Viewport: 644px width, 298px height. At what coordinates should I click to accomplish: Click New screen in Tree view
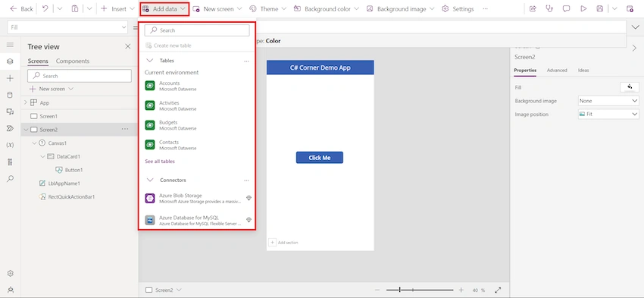52,89
